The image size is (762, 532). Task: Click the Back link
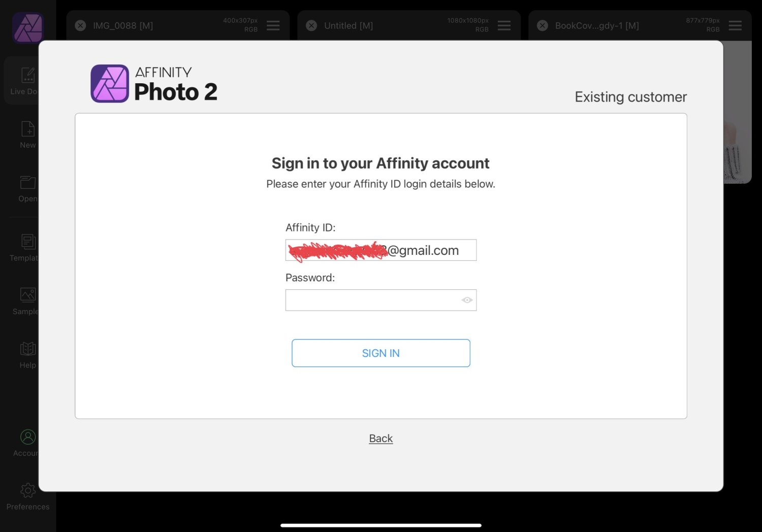tap(381, 438)
